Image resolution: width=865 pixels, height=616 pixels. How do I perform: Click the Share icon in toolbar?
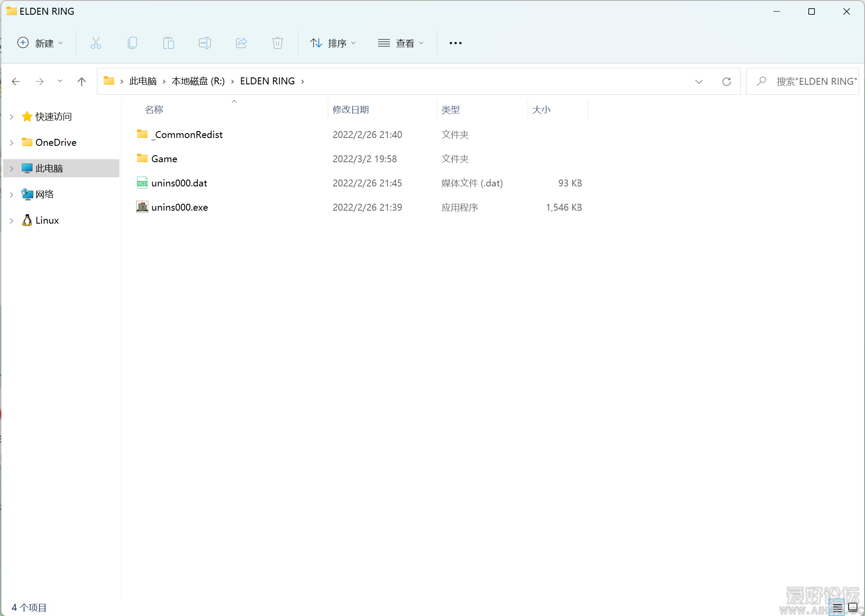click(241, 43)
